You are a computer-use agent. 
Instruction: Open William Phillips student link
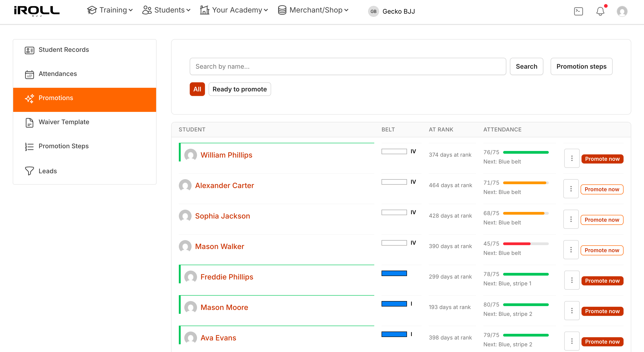point(226,155)
